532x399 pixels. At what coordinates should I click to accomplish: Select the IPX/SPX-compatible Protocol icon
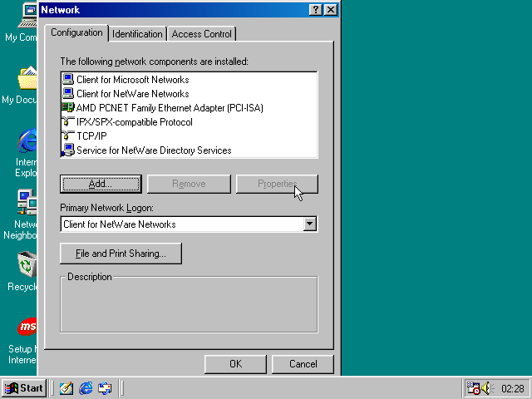coord(68,122)
